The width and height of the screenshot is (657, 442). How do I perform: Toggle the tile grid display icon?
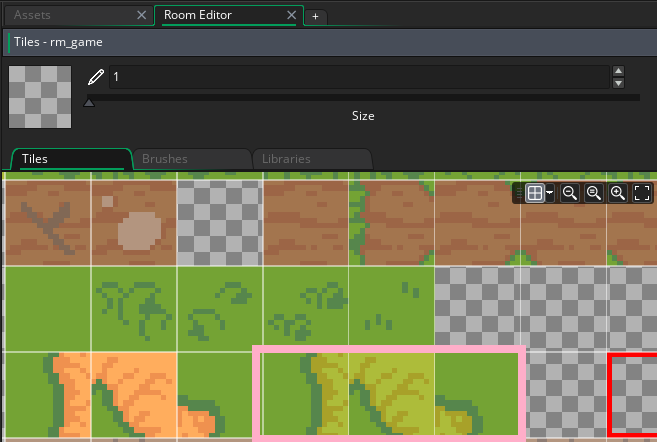(535, 193)
